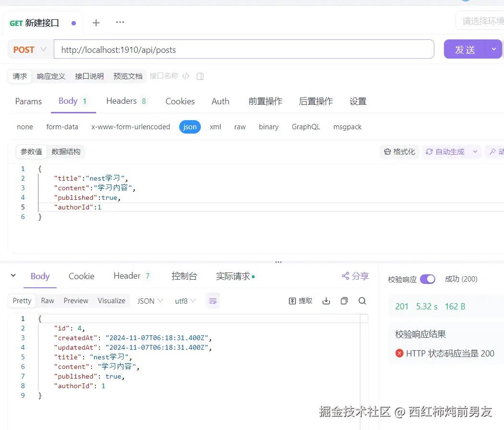Image resolution: width=504 pixels, height=430 pixels.
Task: Open the 控制台 console tab
Action: click(x=184, y=276)
